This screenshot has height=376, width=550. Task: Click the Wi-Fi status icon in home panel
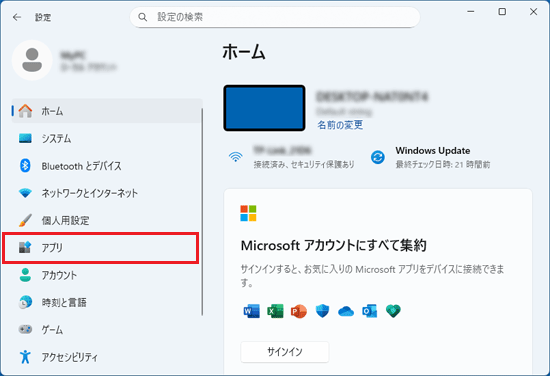(x=236, y=157)
